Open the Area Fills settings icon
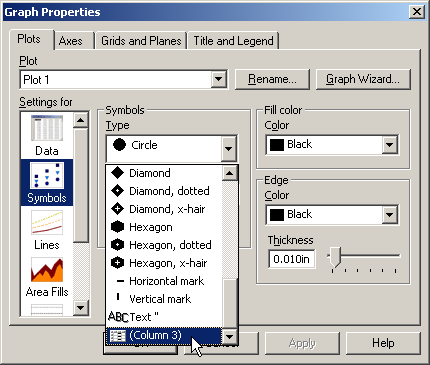 coord(47,277)
